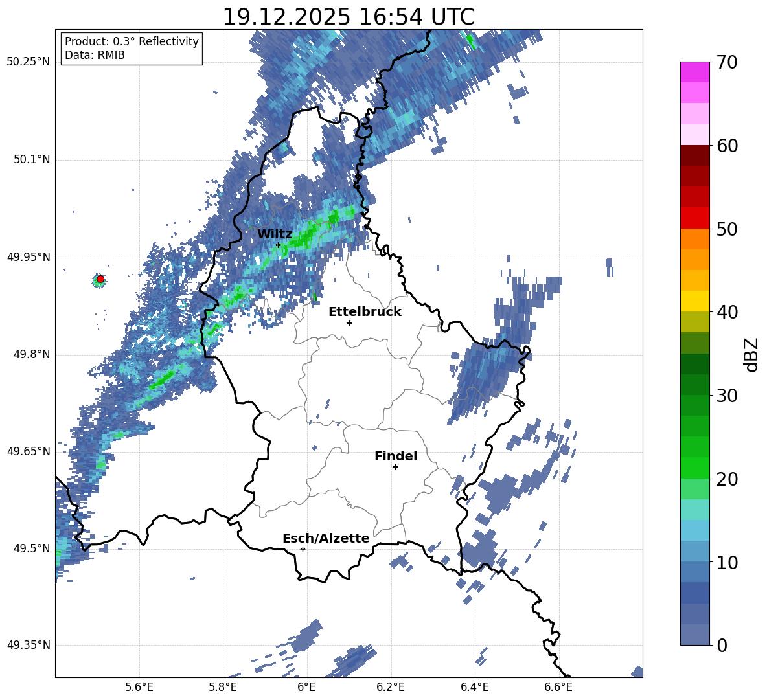The image size is (767, 700).
Task: Click the 6.2°E longitude label
Action: 391,687
